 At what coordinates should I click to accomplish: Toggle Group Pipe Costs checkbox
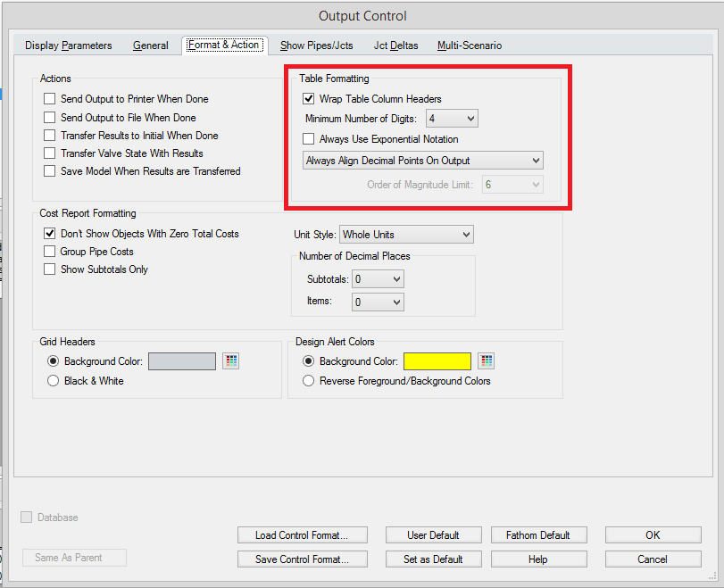pos(50,252)
